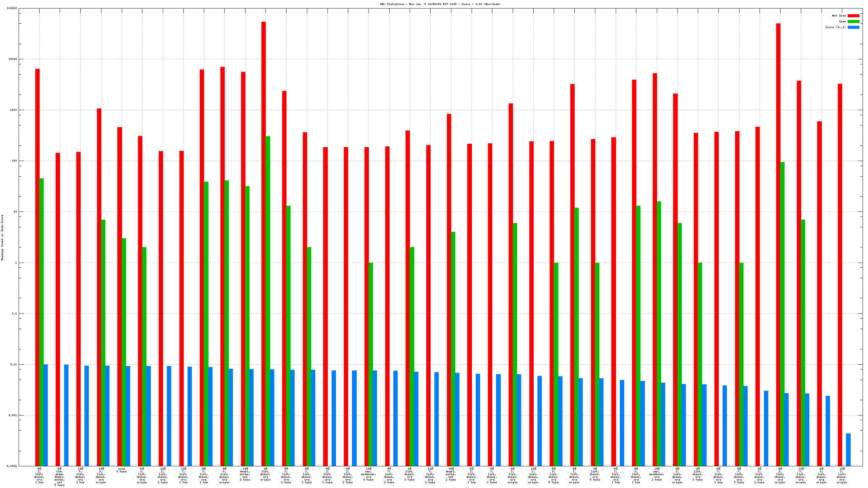Click the shortest blue score bar
Screen dimensions: 868x488
coord(848,449)
